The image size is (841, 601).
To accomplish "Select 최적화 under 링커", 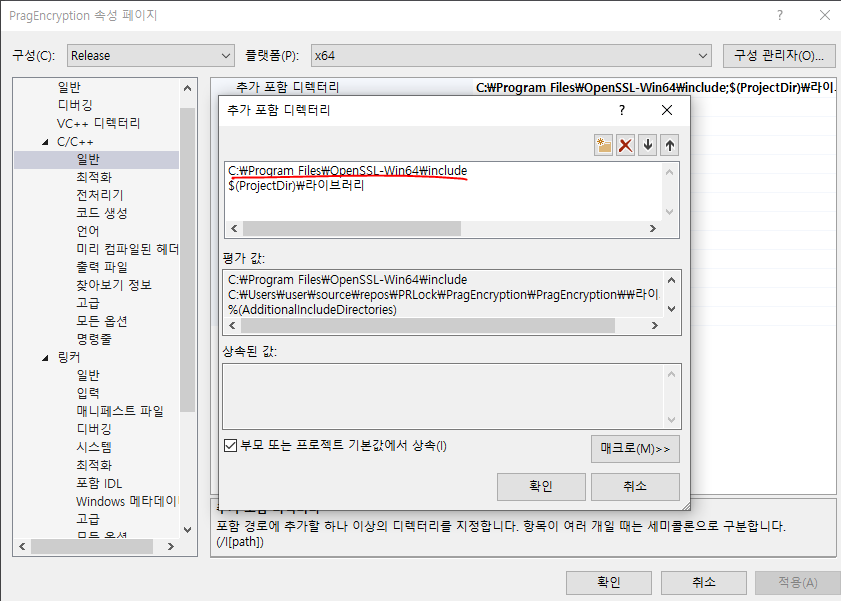I will (94, 465).
